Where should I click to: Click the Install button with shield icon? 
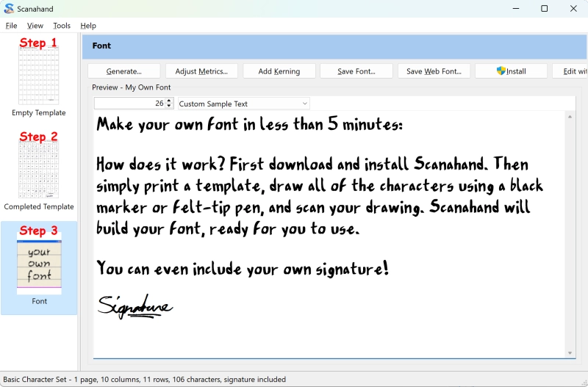tap(511, 71)
